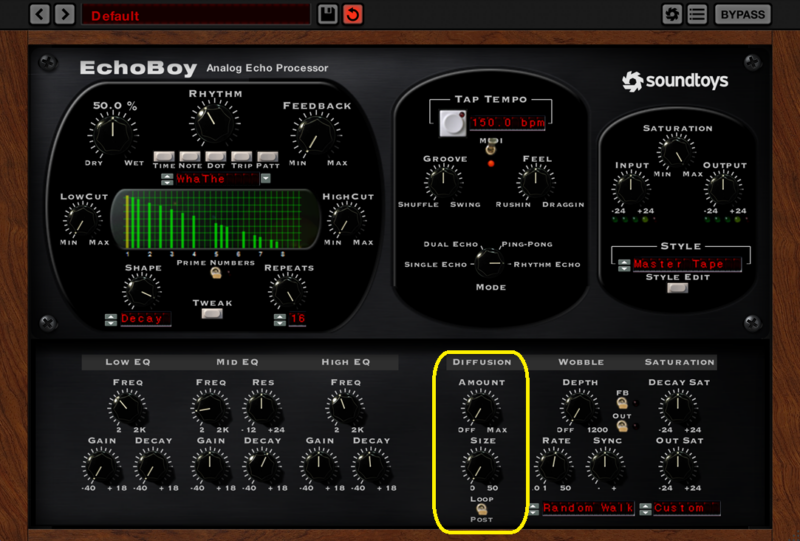Click the Dry/Wet mix knob

tap(113, 135)
